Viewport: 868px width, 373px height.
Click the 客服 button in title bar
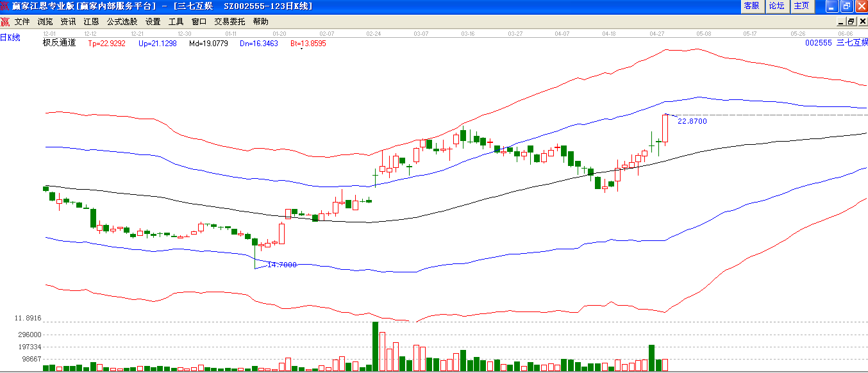pos(751,6)
